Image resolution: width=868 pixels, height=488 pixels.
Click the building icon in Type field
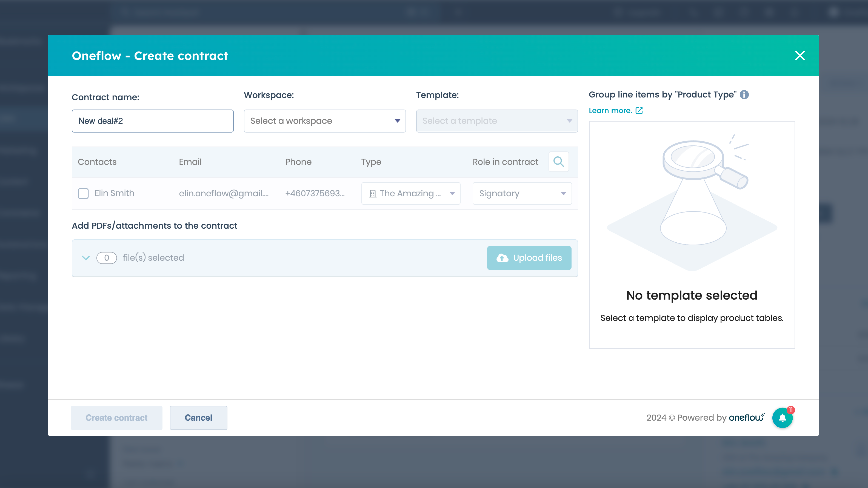(x=372, y=194)
